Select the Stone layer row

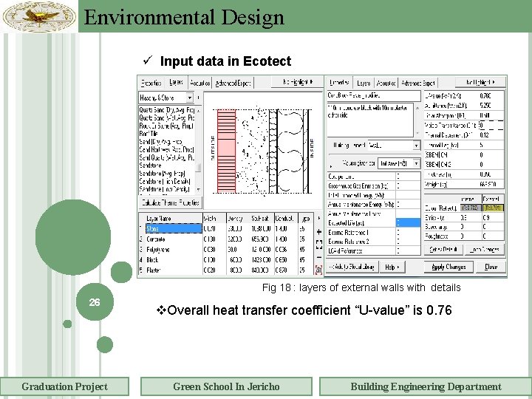(226, 228)
